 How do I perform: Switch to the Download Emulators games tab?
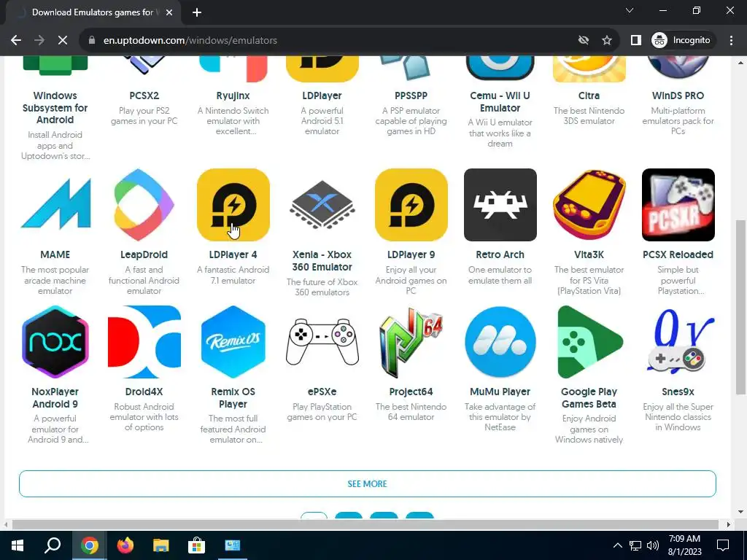93,12
